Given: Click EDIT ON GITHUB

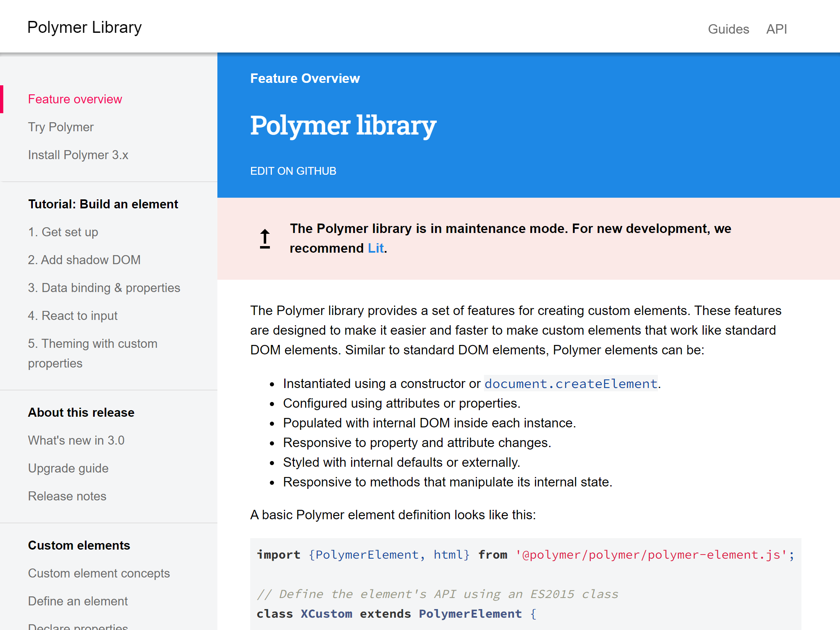Looking at the screenshot, I should tap(293, 171).
